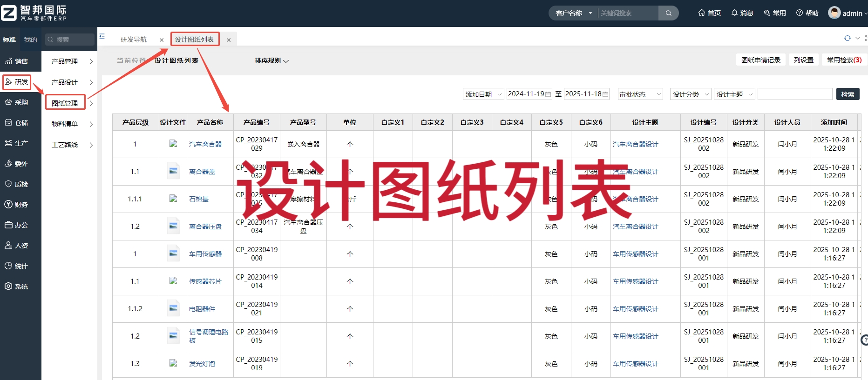Screen dimensions: 868x380
Task: Select the 标准 sidebar tab
Action: 9,40
